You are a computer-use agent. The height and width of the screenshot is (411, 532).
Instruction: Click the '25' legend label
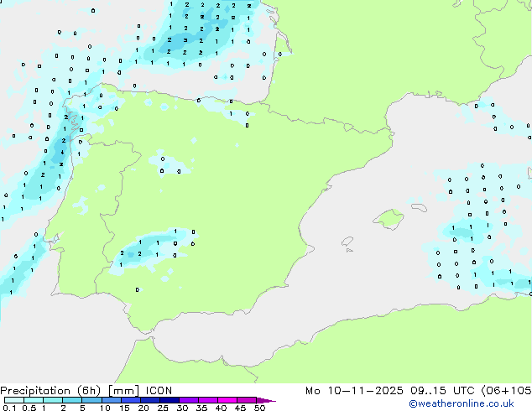[x=163, y=408]
